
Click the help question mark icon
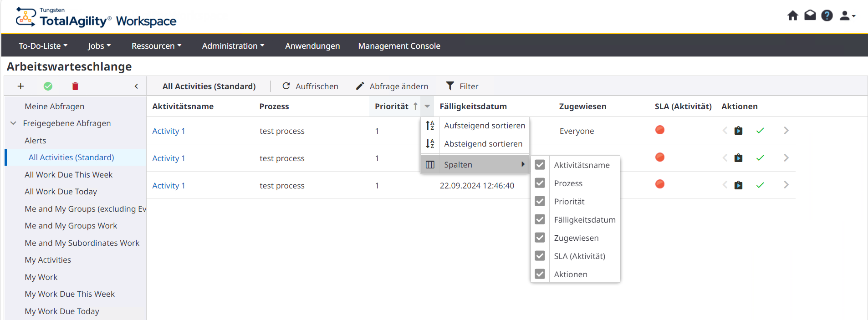pos(827,16)
